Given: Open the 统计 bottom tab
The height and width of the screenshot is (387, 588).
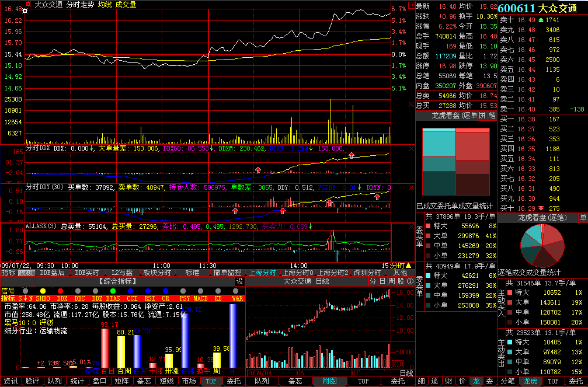Looking at the screenshot, I should click(77, 381).
